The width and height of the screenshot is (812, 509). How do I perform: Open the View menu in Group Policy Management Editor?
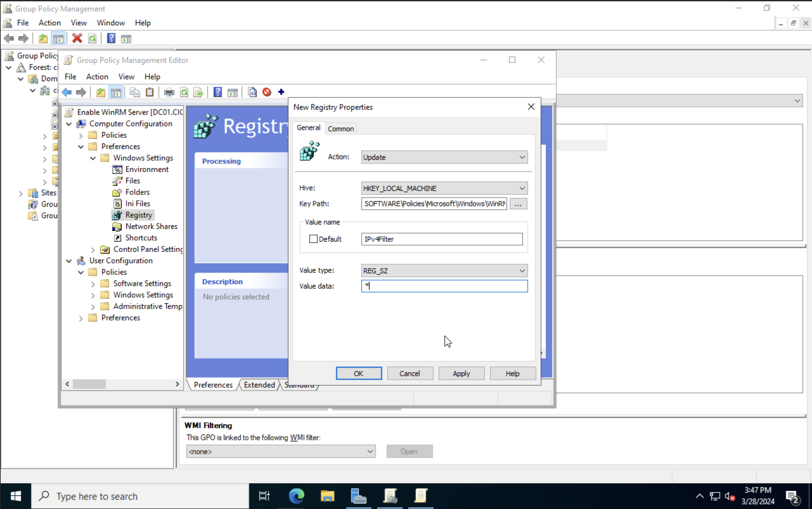click(x=126, y=76)
